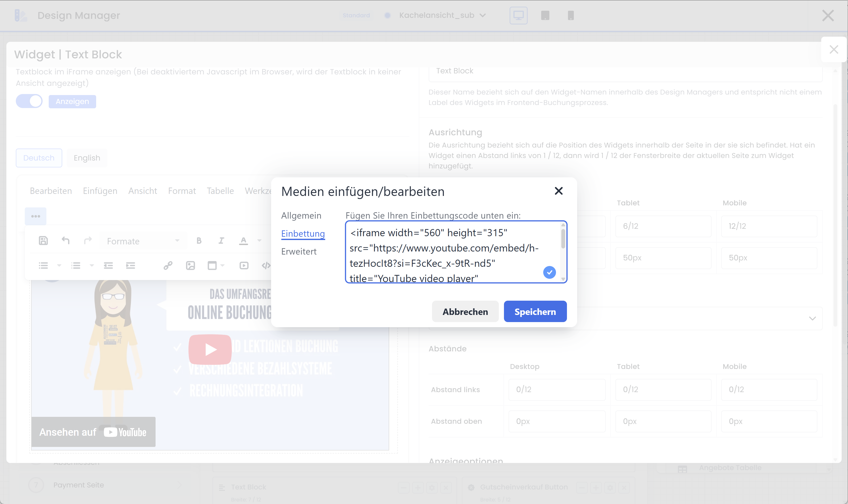This screenshot has height=504, width=848.
Task: Open the insert image tool
Action: pyautogui.click(x=191, y=266)
